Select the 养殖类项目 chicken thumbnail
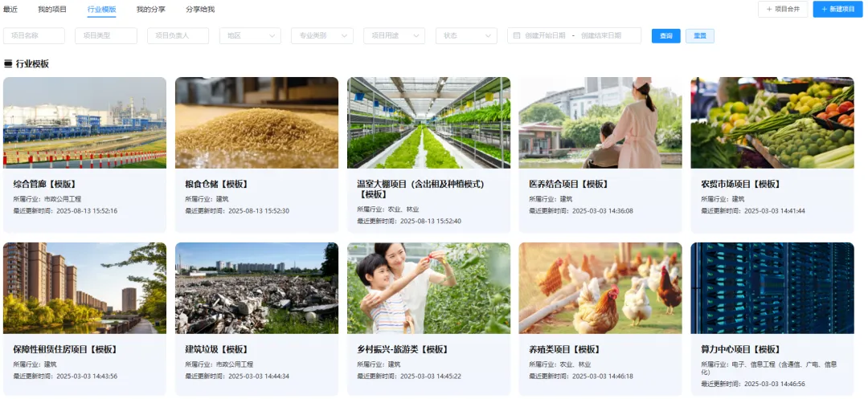 (x=600, y=288)
